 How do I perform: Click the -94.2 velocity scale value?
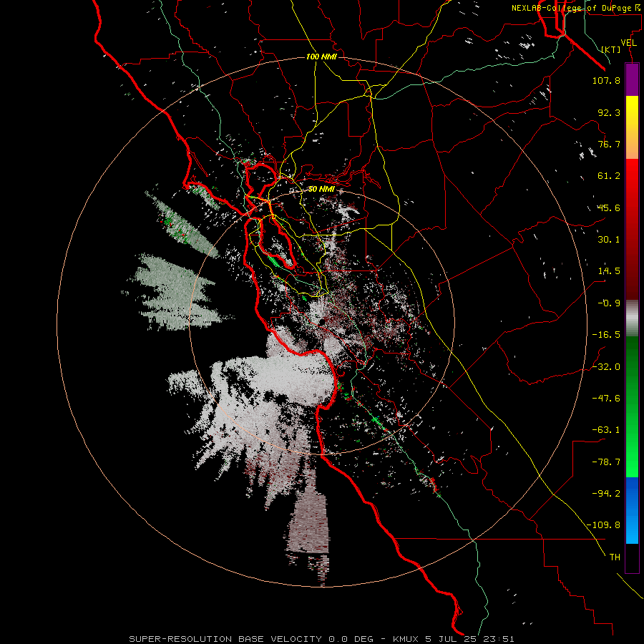(606, 494)
